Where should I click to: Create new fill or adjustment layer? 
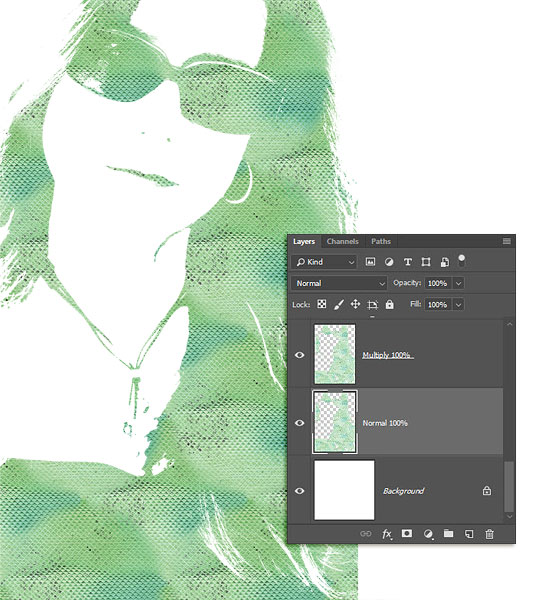click(428, 534)
